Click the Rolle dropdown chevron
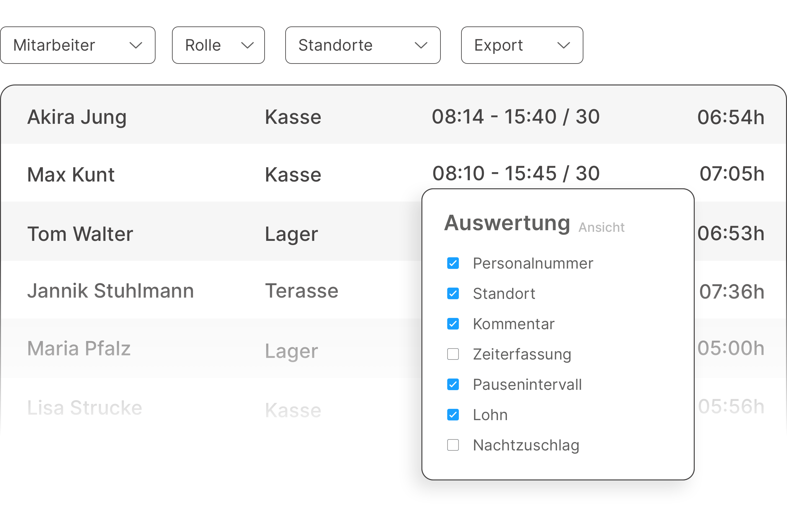787x532 pixels. [x=247, y=46]
